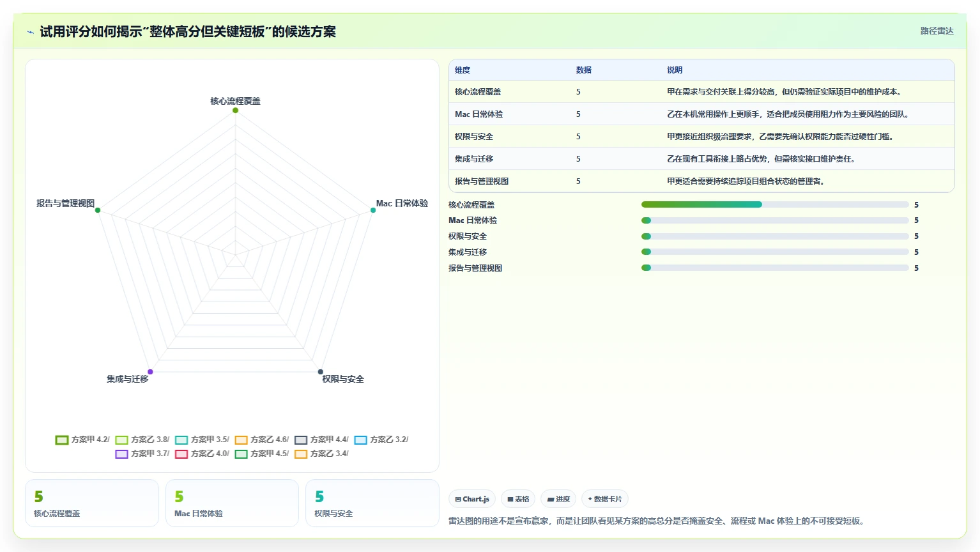The height and width of the screenshot is (552, 980).
Task: Click the 维度 column header
Action: pyautogui.click(x=463, y=70)
